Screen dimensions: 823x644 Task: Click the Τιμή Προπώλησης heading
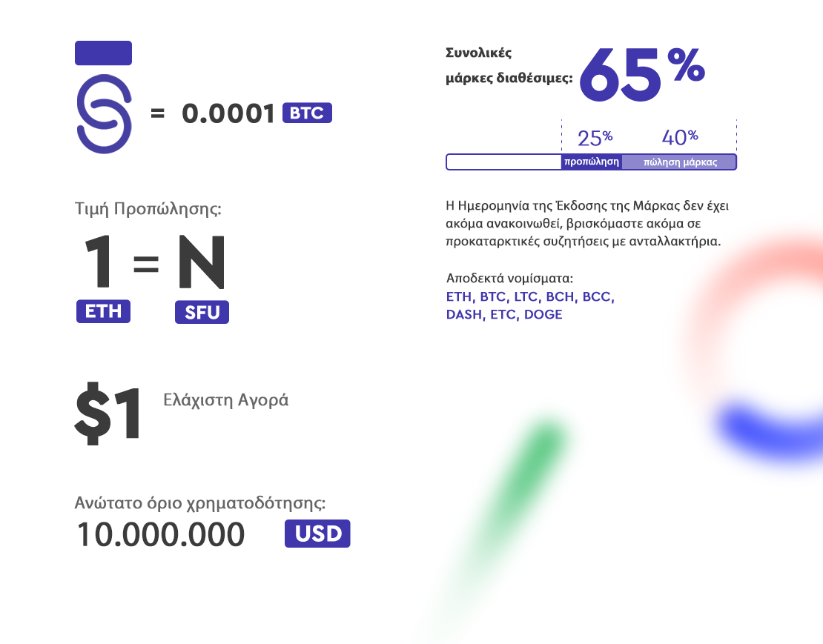point(148,209)
